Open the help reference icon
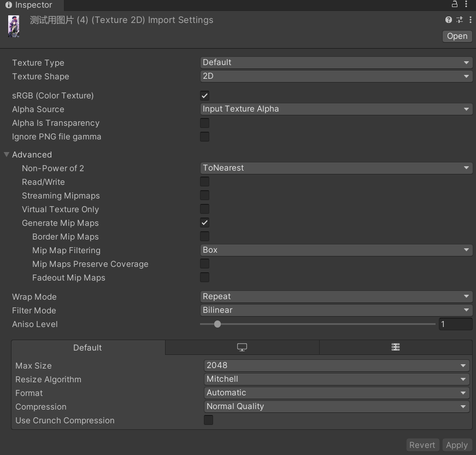The height and width of the screenshot is (455, 476). (x=449, y=20)
